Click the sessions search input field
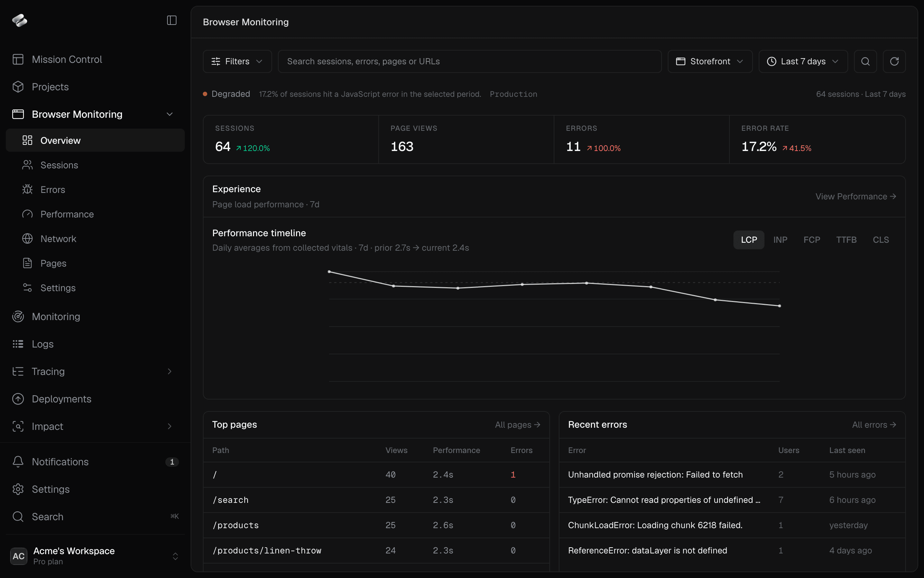Viewport: 924px width, 578px height. (470, 61)
